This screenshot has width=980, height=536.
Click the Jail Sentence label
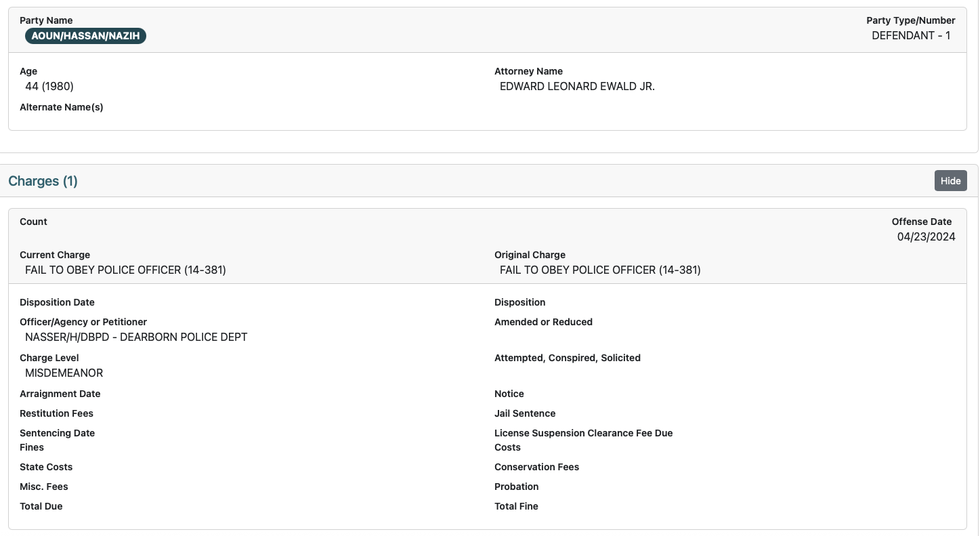pos(525,413)
